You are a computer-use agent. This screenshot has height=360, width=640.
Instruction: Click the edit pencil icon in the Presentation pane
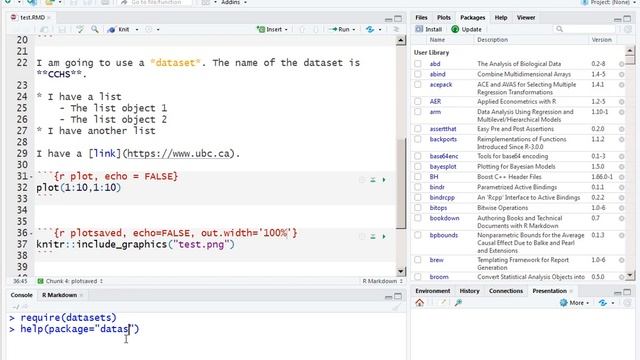pos(443,302)
